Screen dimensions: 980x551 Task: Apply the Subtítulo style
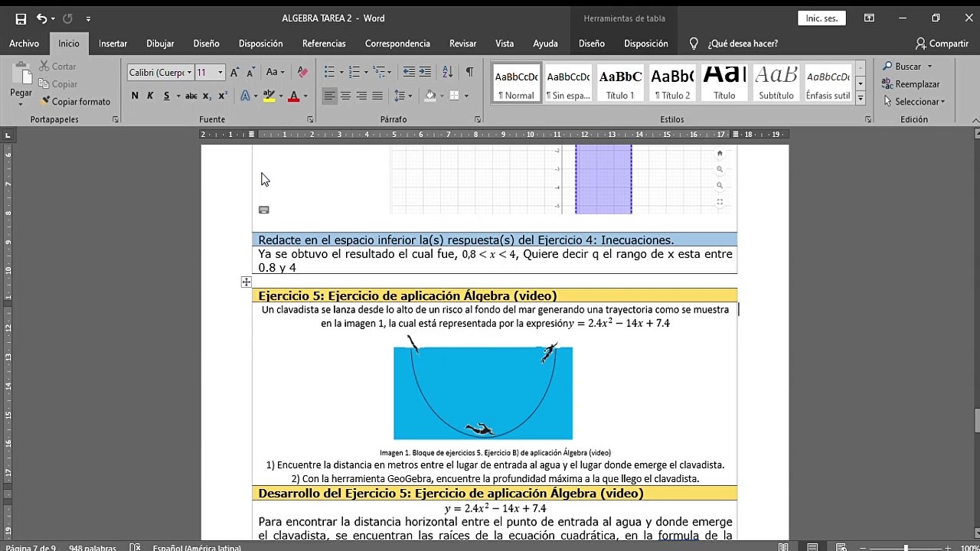(776, 83)
